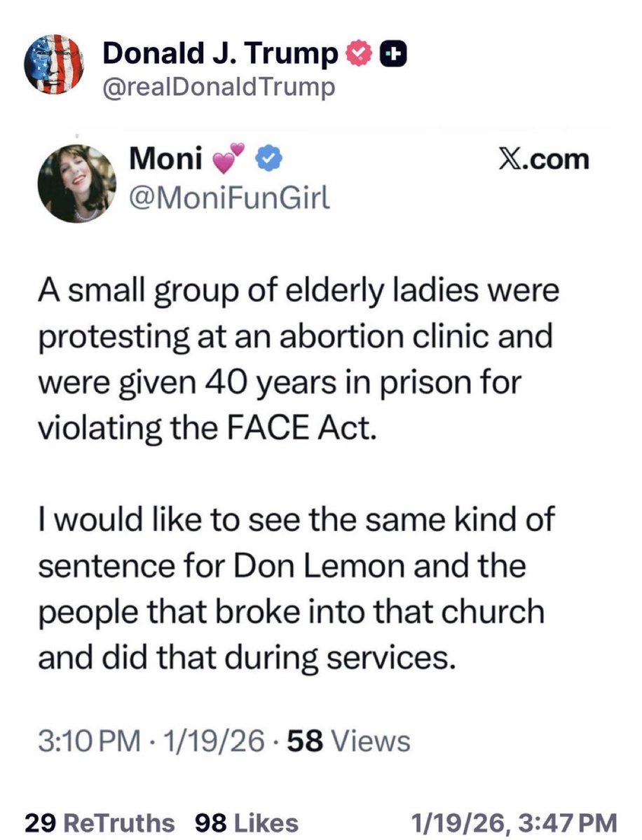Open the @realDonaldTrump handle

[x=219, y=88]
